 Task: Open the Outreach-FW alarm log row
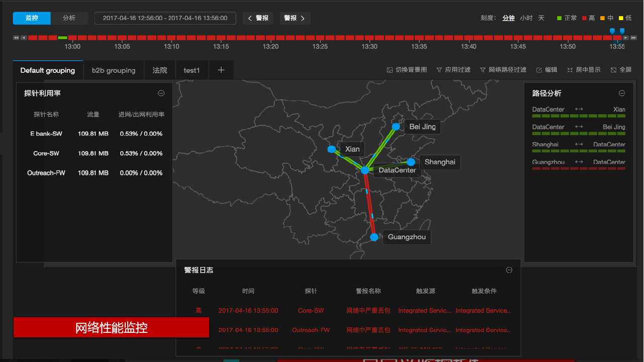pyautogui.click(x=348, y=330)
